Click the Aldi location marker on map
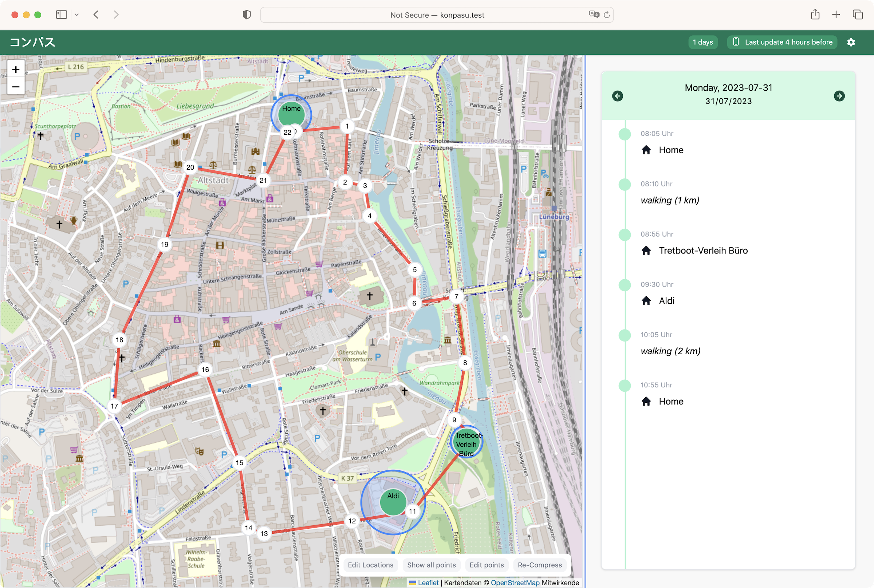This screenshot has width=874, height=588. tap(393, 501)
